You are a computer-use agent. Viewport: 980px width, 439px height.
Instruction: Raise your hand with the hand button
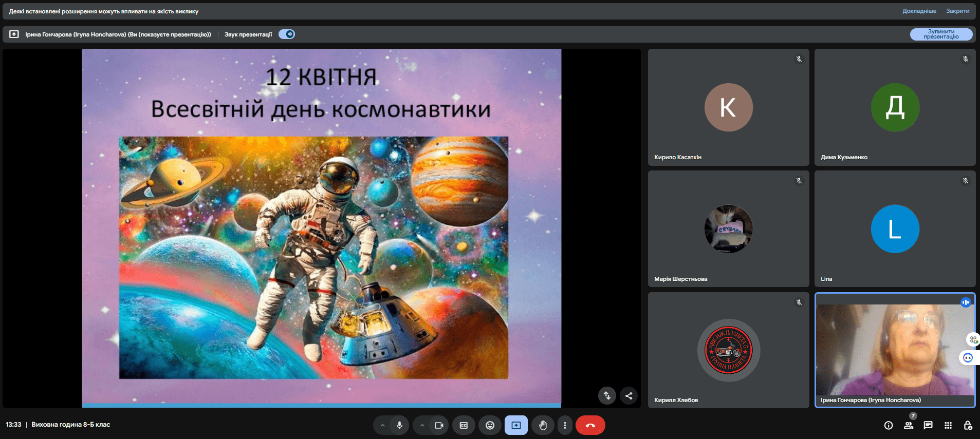coord(543,425)
